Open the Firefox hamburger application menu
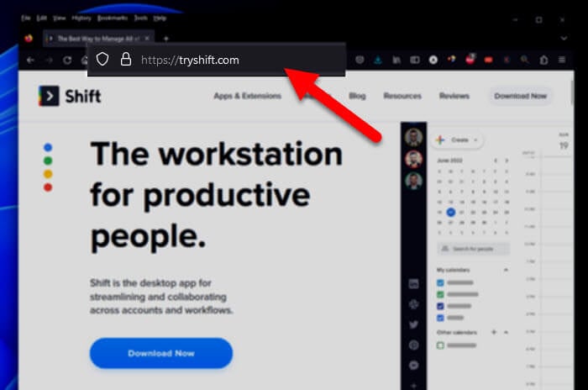The width and height of the screenshot is (588, 390). [x=562, y=60]
